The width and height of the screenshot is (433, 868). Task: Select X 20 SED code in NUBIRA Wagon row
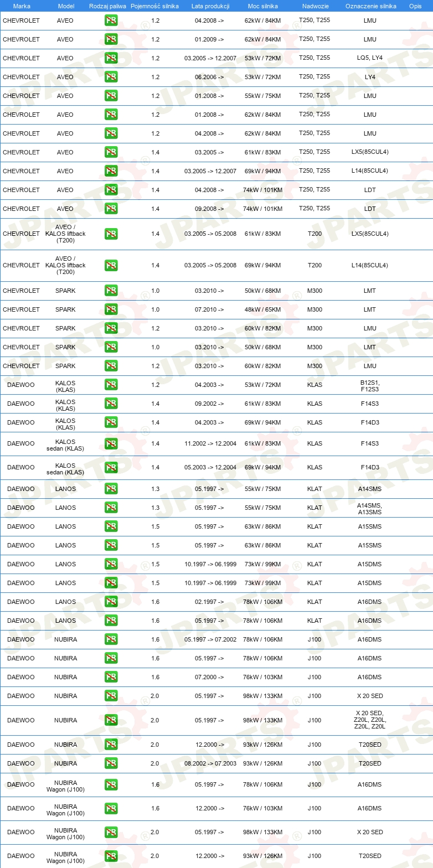pos(370,832)
